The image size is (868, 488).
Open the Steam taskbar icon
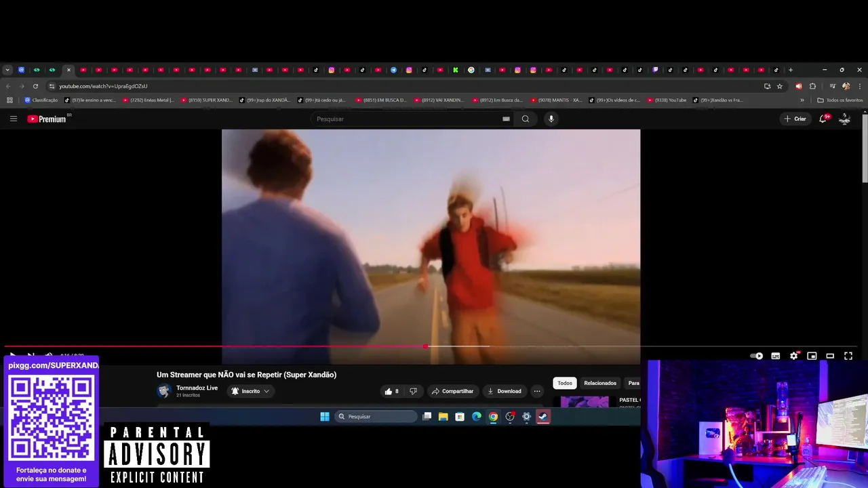point(543,417)
